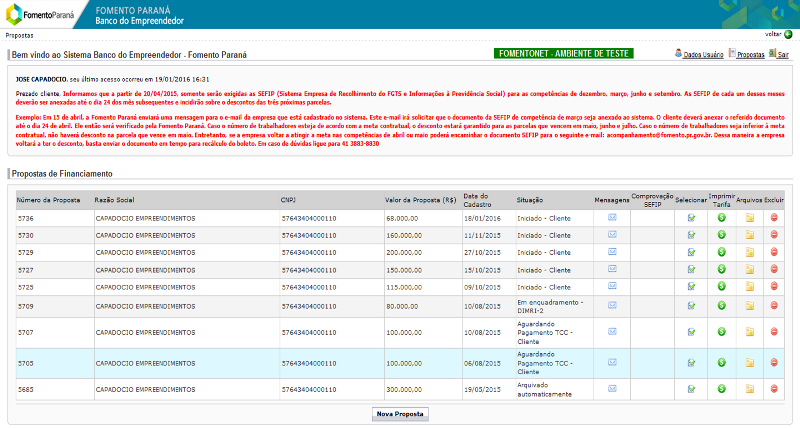Select proposal 5730 with the check icon
The width and height of the screenshot is (800, 428).
[691, 235]
